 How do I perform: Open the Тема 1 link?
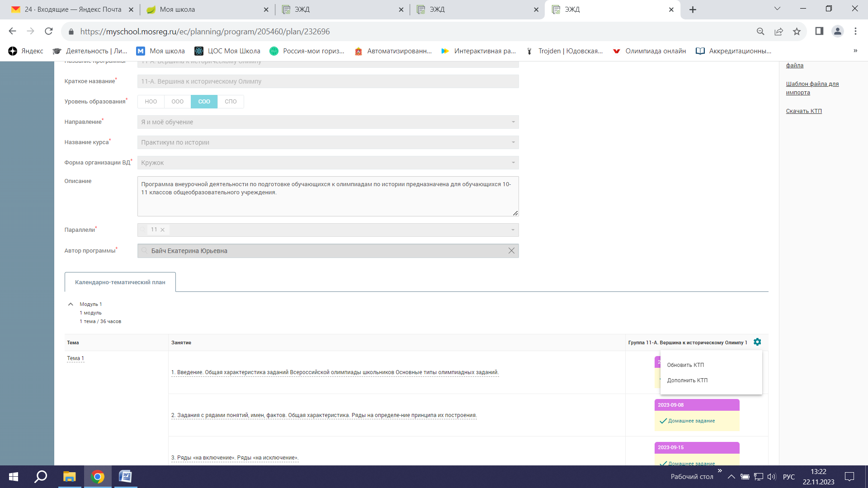[x=75, y=358]
